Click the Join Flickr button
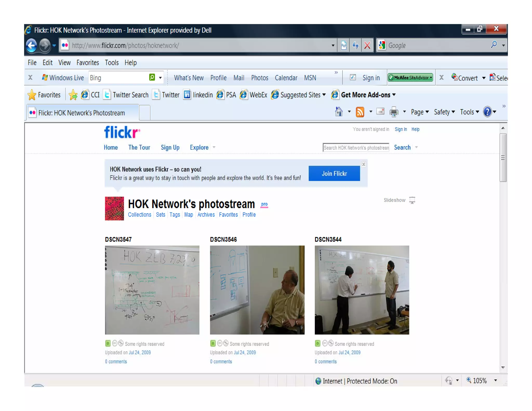 coord(334,173)
